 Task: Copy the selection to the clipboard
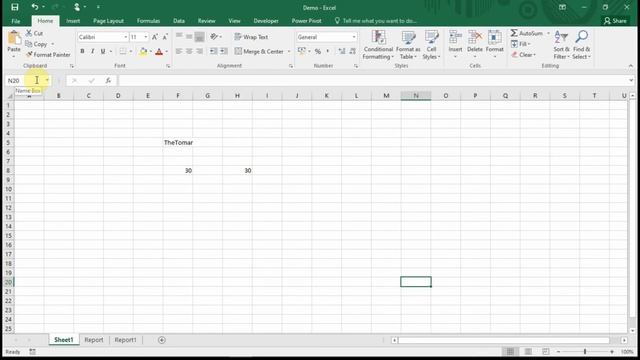[x=36, y=44]
